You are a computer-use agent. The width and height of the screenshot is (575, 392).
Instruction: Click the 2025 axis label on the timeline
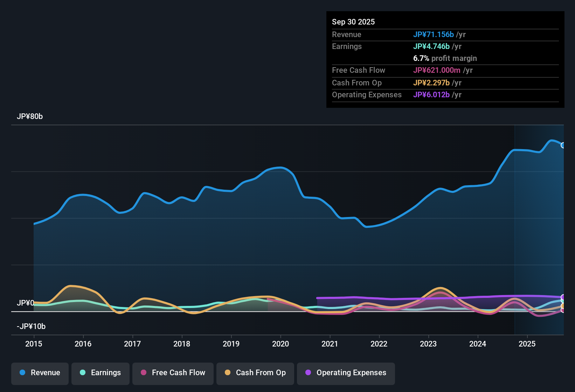[x=527, y=344]
